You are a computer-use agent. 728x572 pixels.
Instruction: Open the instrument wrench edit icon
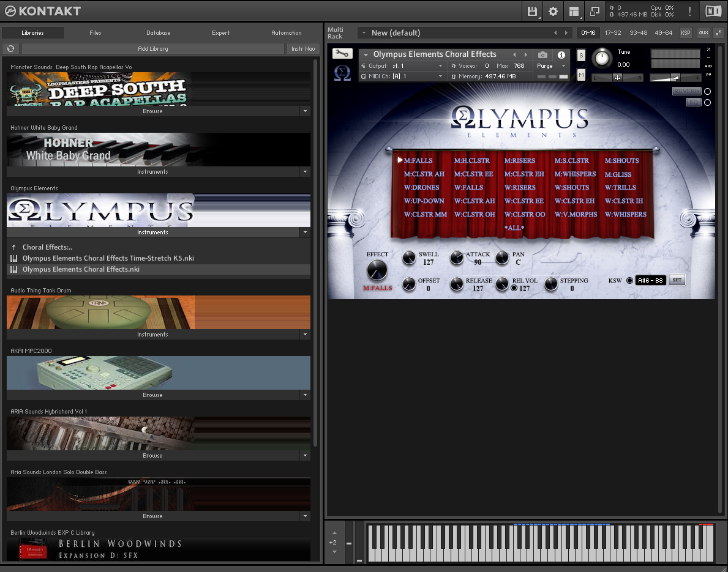coord(342,54)
